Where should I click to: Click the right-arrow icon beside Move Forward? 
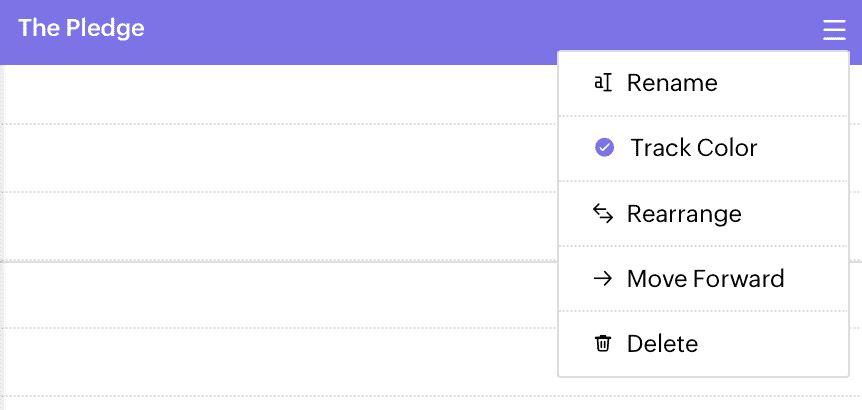click(603, 279)
